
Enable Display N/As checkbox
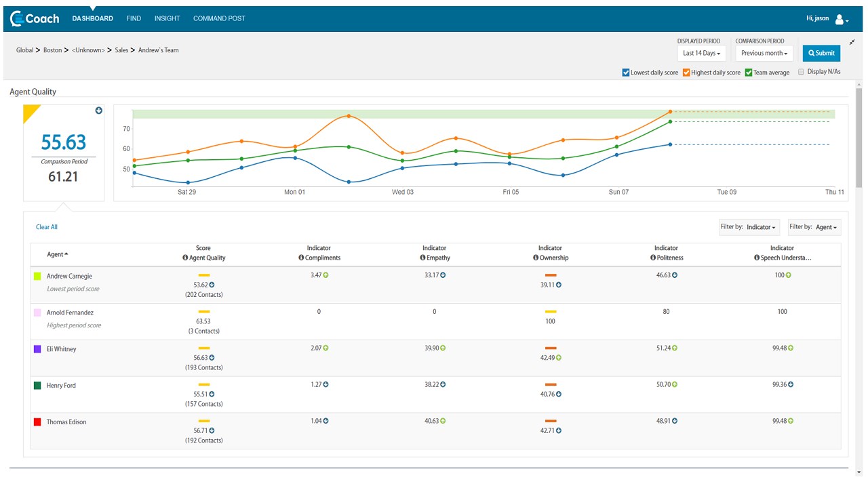[x=802, y=72]
